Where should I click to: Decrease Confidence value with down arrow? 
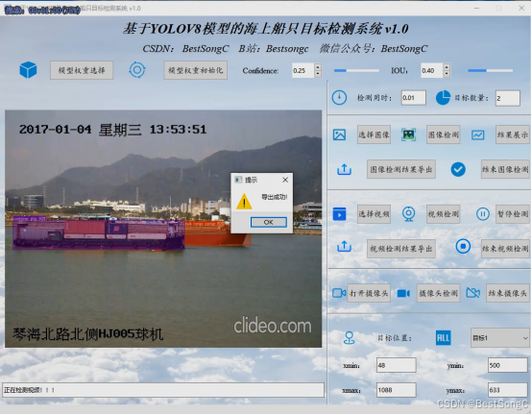tap(318, 74)
